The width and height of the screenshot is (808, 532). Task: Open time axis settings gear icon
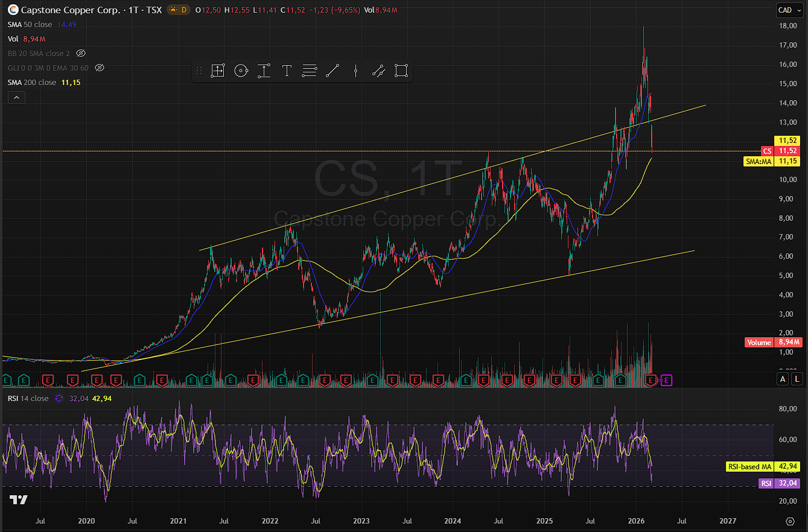790,520
